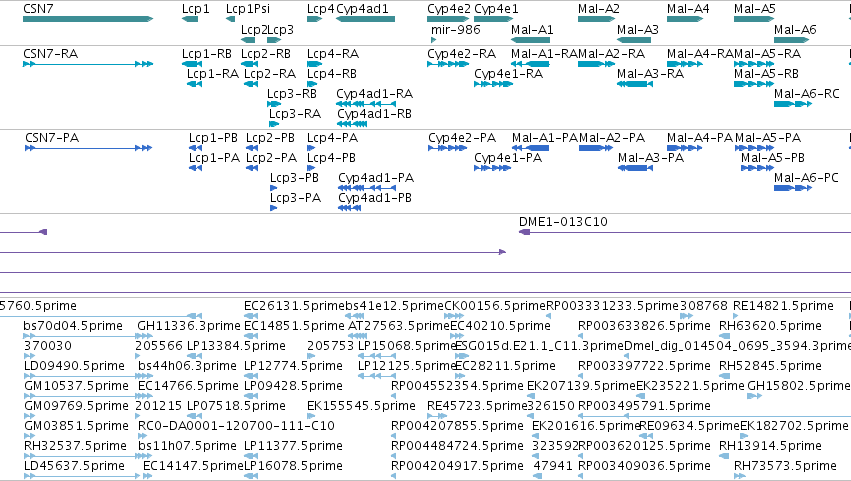Select the bs44h06.3prime EST label
Screen dimensions: 851x481
(x=187, y=366)
